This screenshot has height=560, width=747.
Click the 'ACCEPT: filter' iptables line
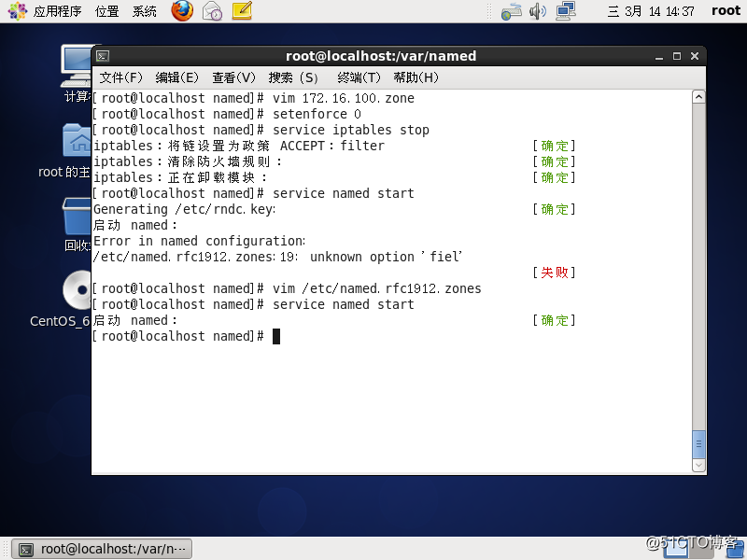tap(239, 146)
